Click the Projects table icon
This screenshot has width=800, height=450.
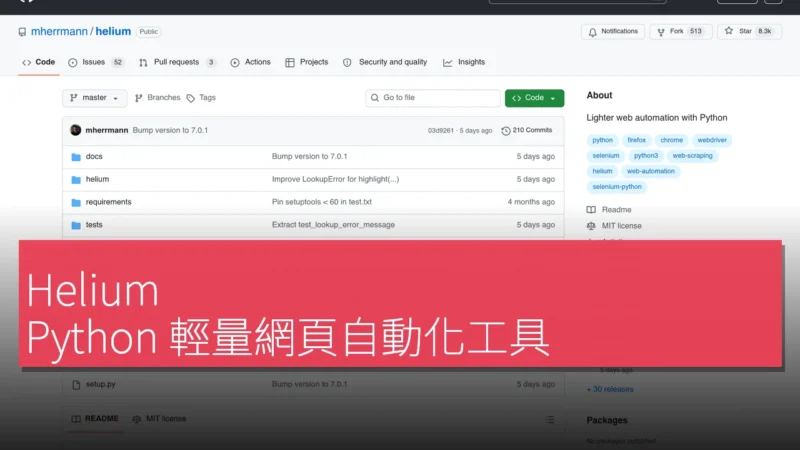(x=290, y=63)
